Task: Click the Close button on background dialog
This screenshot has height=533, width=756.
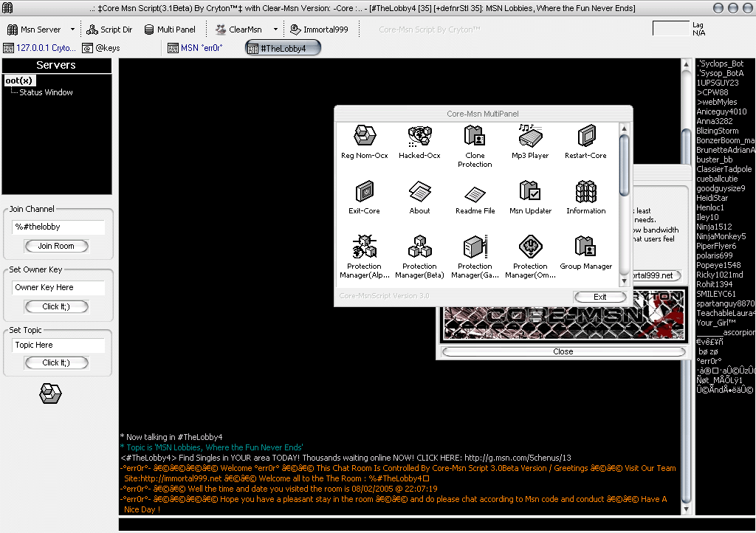Action: coord(563,351)
